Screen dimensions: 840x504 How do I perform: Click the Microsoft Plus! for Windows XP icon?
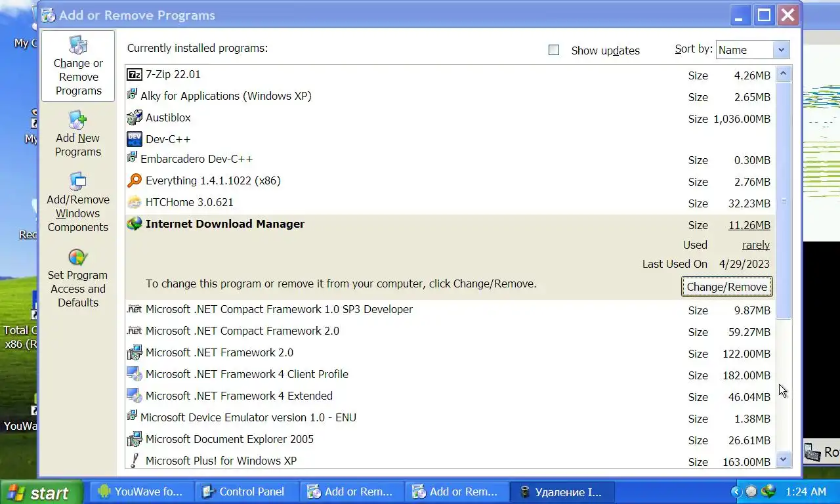[134, 460]
